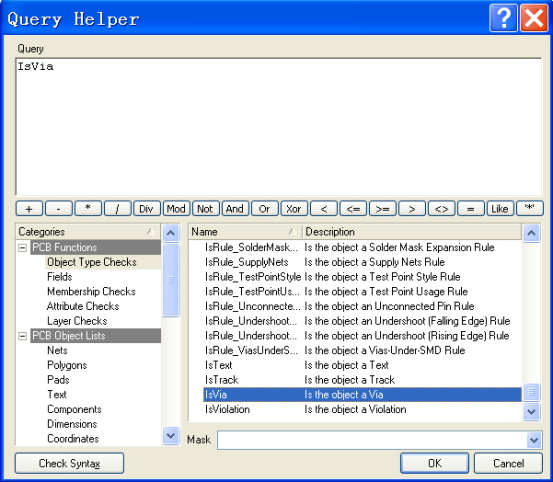Select Layer Checks category
This screenshot has height=482, width=553.
point(77,321)
